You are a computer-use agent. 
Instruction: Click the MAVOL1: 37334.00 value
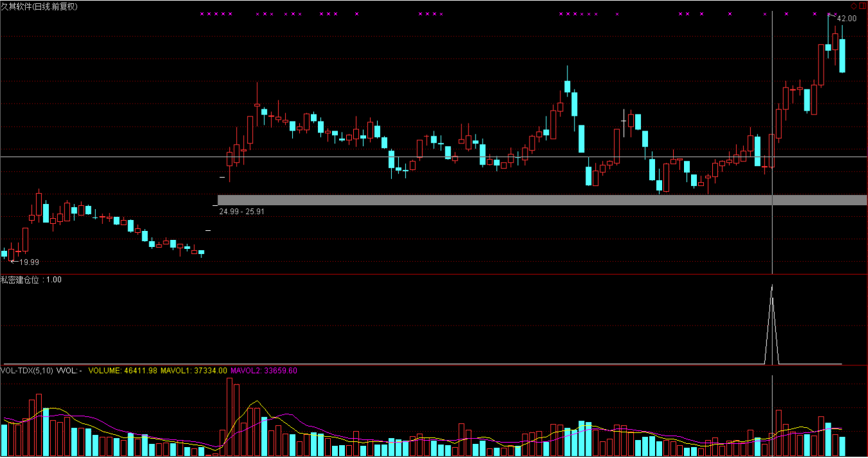[194, 371]
